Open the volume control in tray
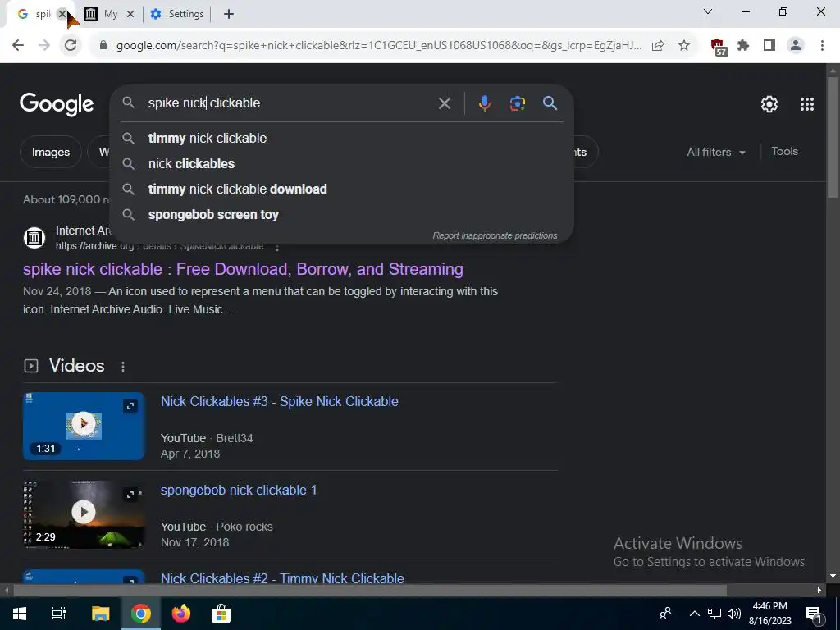840x630 pixels. (734, 614)
